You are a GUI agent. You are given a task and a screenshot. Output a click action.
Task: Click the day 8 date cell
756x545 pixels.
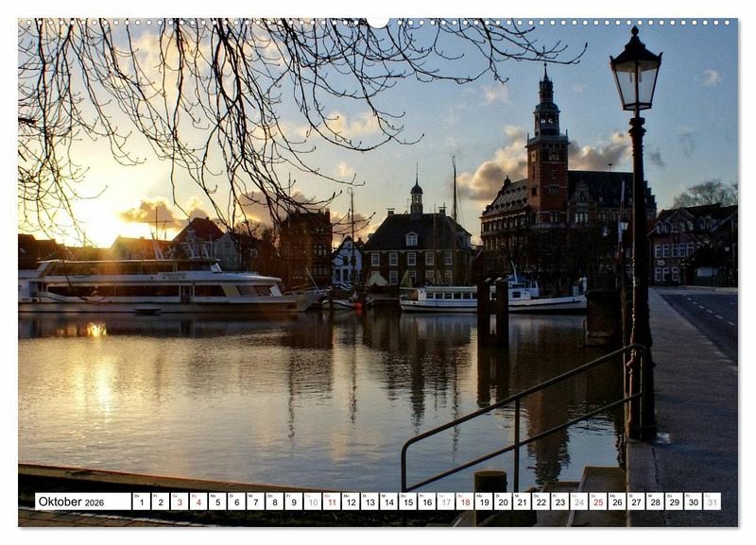[x=275, y=502]
